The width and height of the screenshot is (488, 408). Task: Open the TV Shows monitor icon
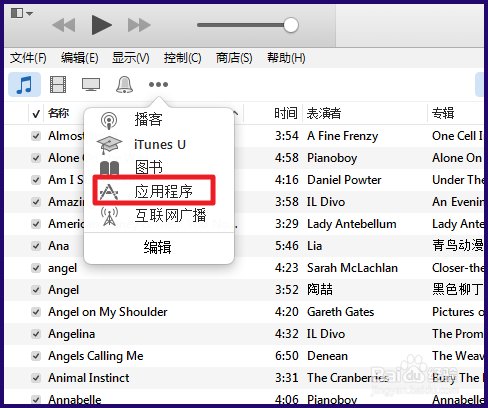91,84
